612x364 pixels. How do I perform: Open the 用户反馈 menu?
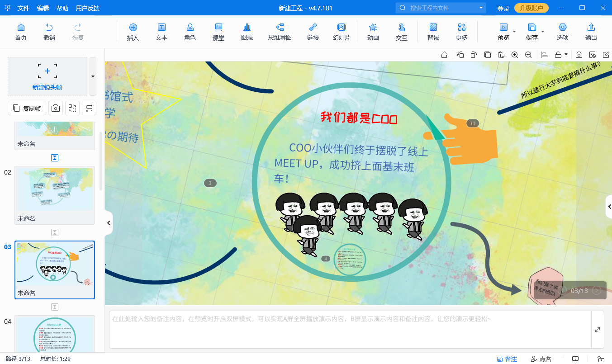pos(88,8)
